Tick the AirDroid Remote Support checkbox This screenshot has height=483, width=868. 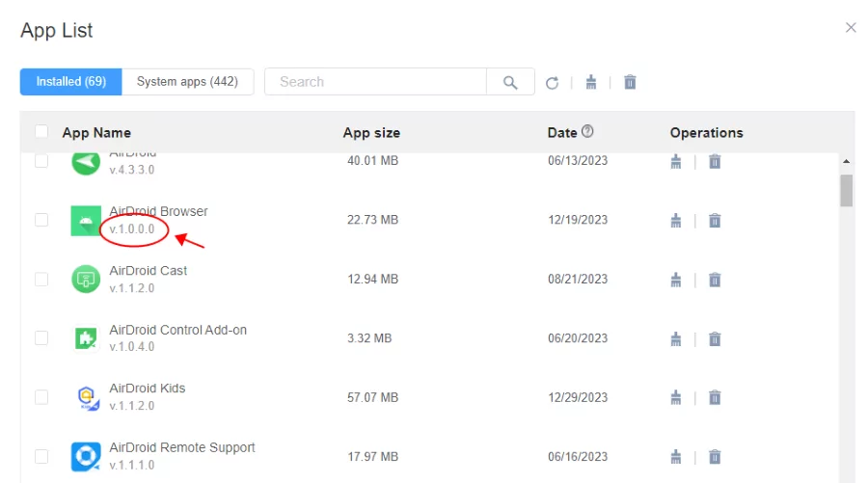tap(41, 456)
